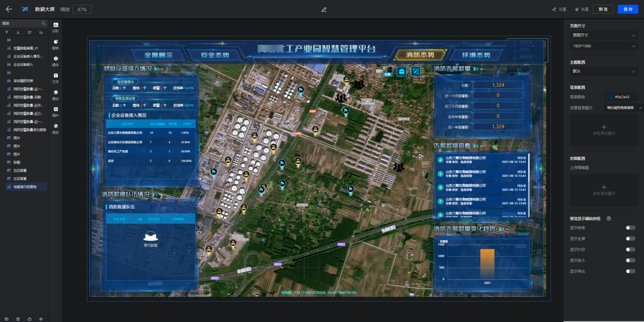Open the 素材 material component panel
644x322 pixels.
56,95
